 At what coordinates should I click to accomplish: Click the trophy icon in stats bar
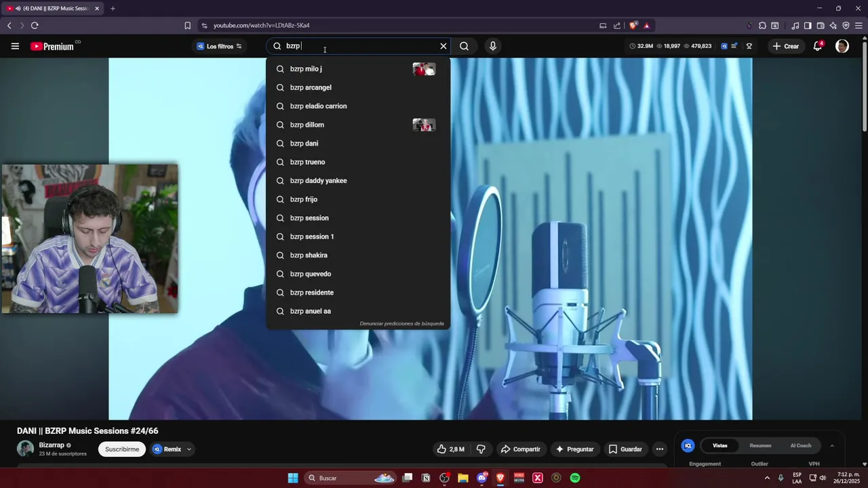[749, 46]
